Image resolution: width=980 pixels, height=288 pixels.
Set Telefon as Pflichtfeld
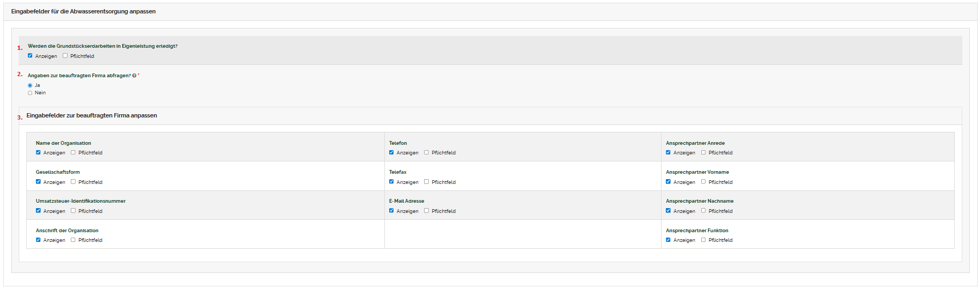427,152
